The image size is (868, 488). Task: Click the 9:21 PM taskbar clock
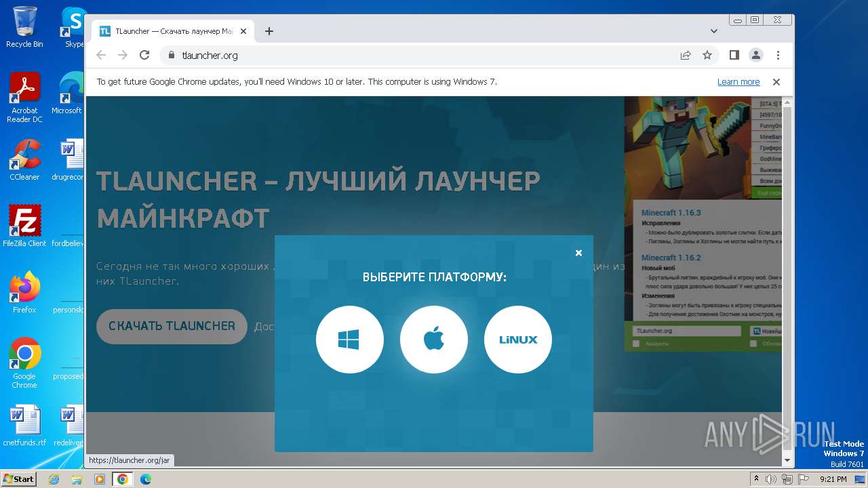(x=833, y=479)
